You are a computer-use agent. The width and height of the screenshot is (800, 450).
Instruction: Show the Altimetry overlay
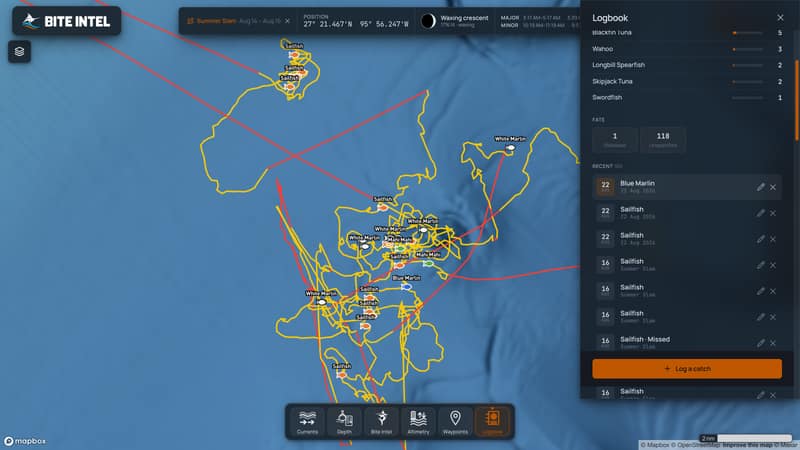coord(418,422)
